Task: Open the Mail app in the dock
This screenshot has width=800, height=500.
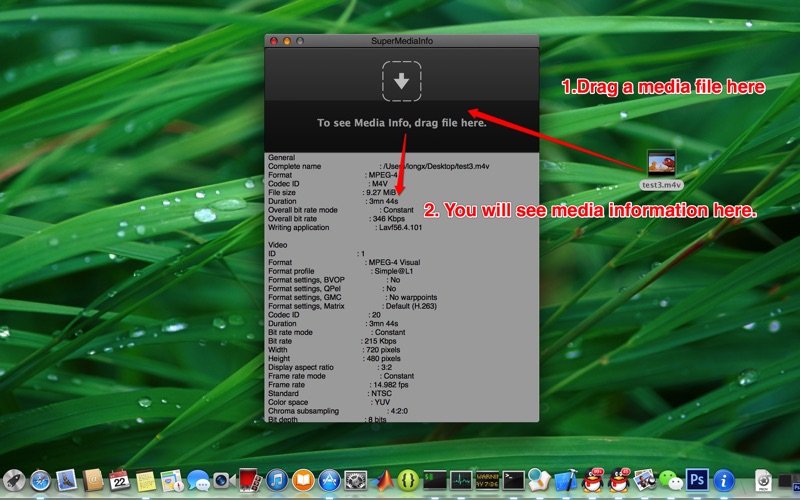Action: pyautogui.click(x=66, y=481)
